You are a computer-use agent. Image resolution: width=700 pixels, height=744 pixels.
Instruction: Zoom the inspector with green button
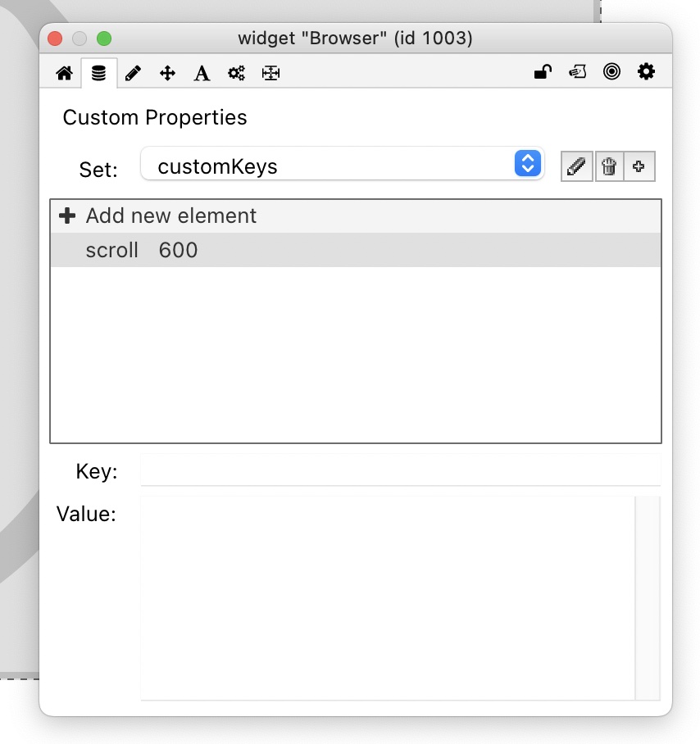[x=104, y=39]
